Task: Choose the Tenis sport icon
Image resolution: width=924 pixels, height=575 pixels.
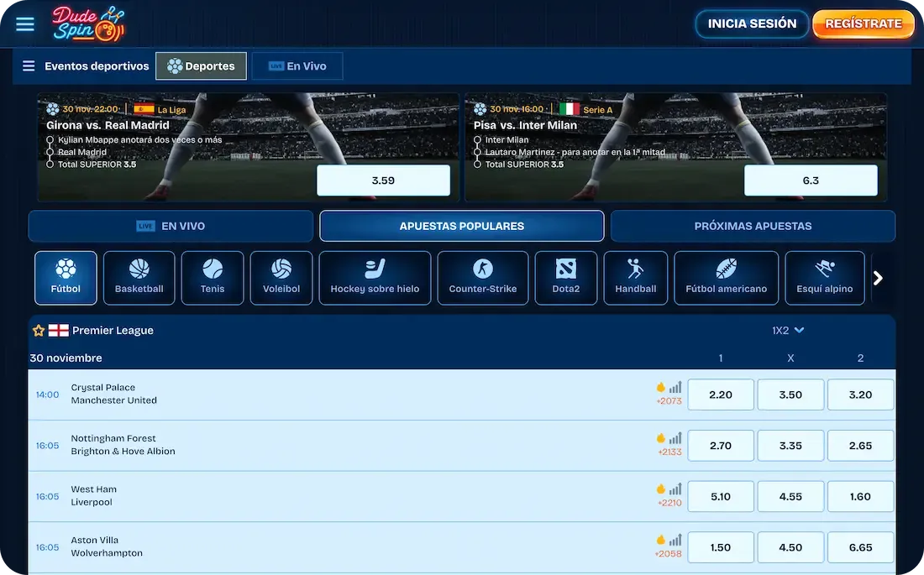Action: [213, 278]
